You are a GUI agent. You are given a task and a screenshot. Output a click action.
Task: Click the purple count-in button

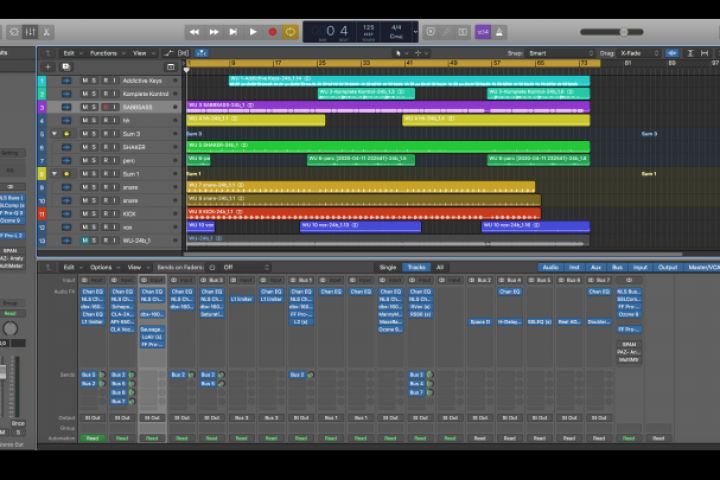pos(482,32)
